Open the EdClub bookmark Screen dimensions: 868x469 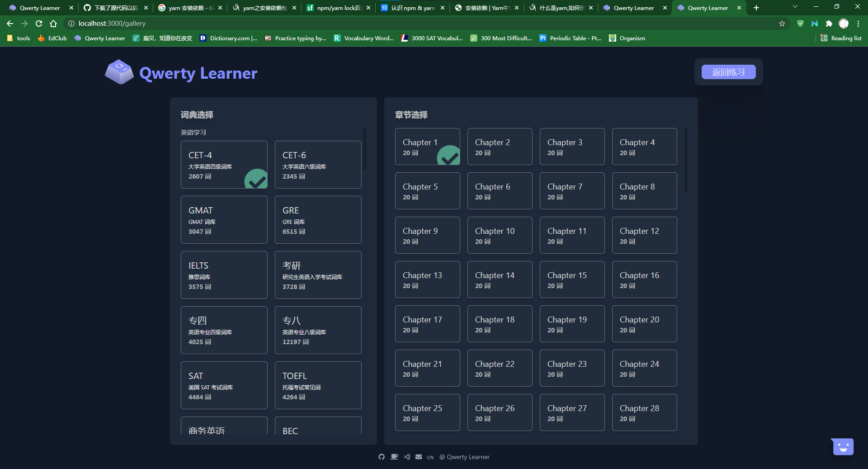tap(52, 38)
